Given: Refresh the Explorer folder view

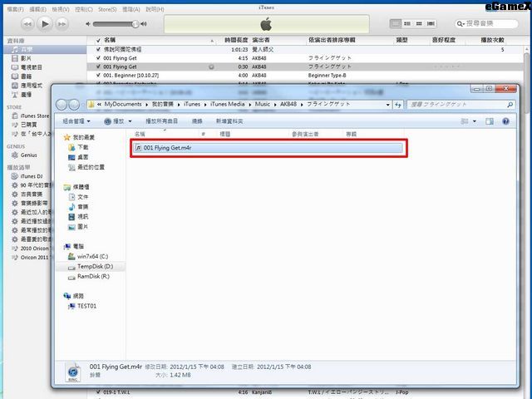Looking at the screenshot, I should pyautogui.click(x=397, y=105).
